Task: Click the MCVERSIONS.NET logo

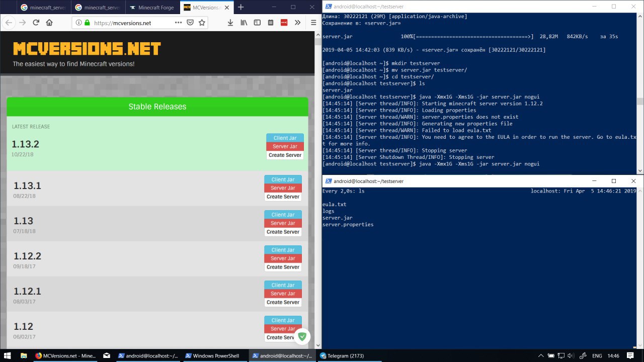Action: [x=87, y=49]
